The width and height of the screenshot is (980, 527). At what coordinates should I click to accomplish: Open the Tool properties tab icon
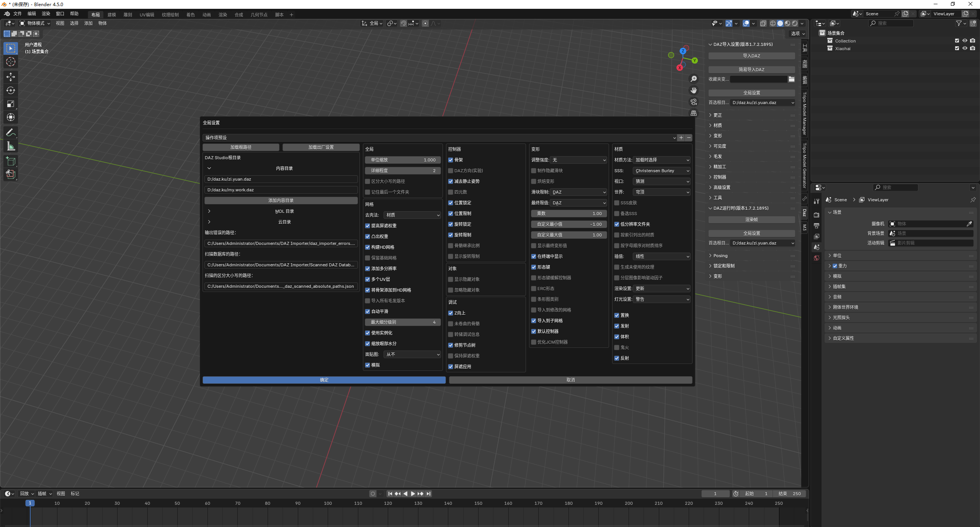[817, 201]
